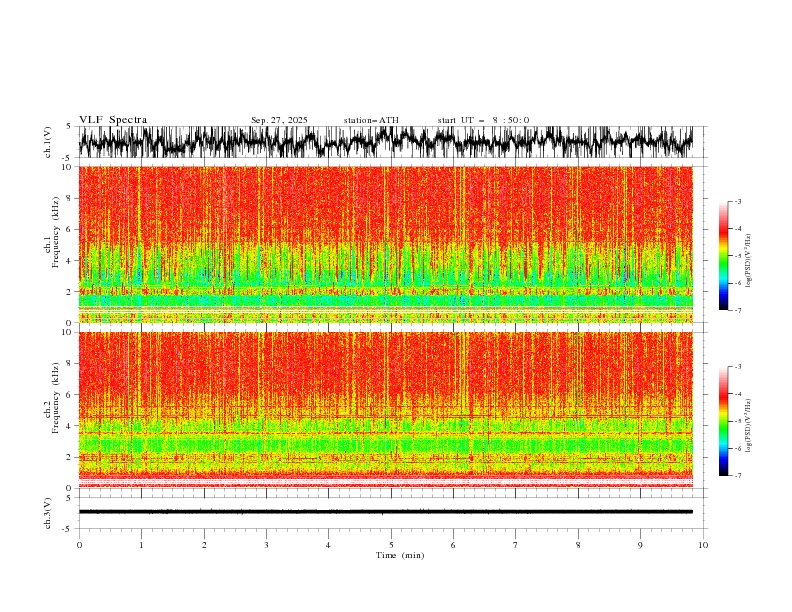Image resolution: width=792 pixels, height=612 pixels.
Task: Click the ch.2 spectrogram panel
Action: 386,410
